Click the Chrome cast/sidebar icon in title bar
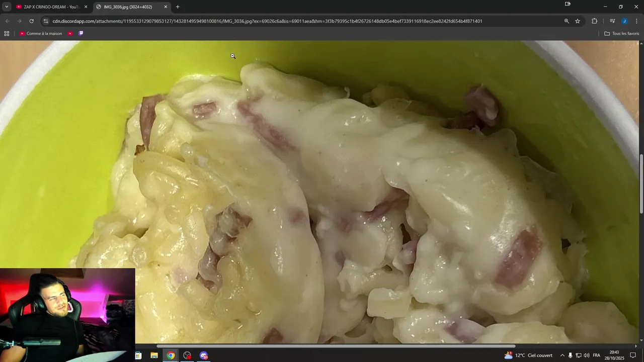This screenshot has height=362, width=644. [568, 4]
